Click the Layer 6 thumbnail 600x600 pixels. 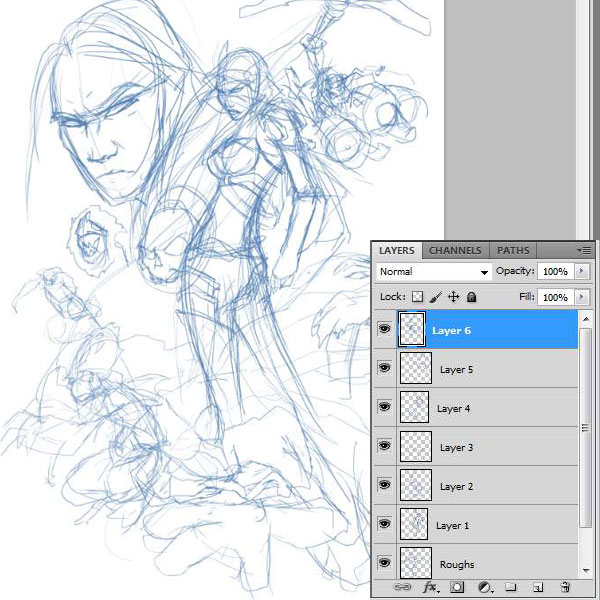412,329
